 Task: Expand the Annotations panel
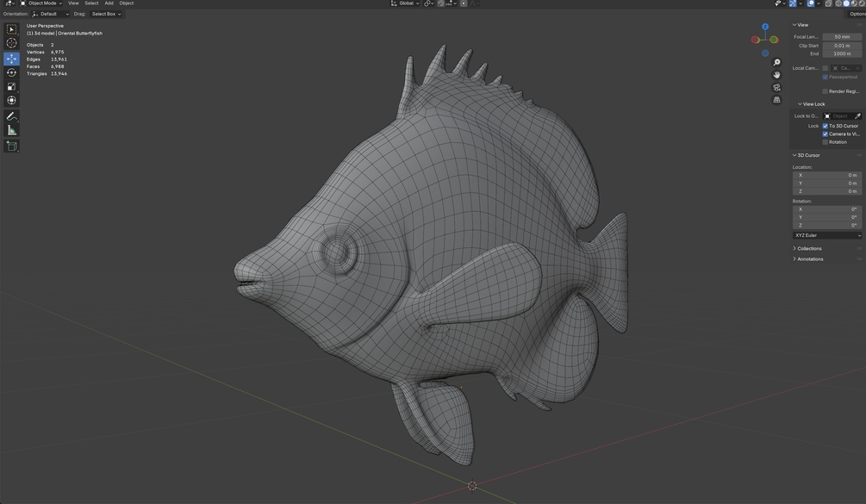(810, 259)
